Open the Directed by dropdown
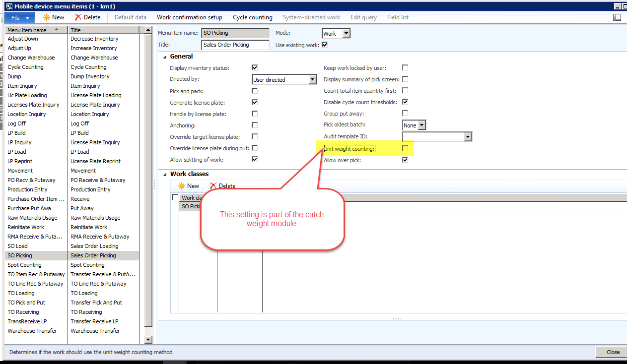 pyautogui.click(x=312, y=80)
